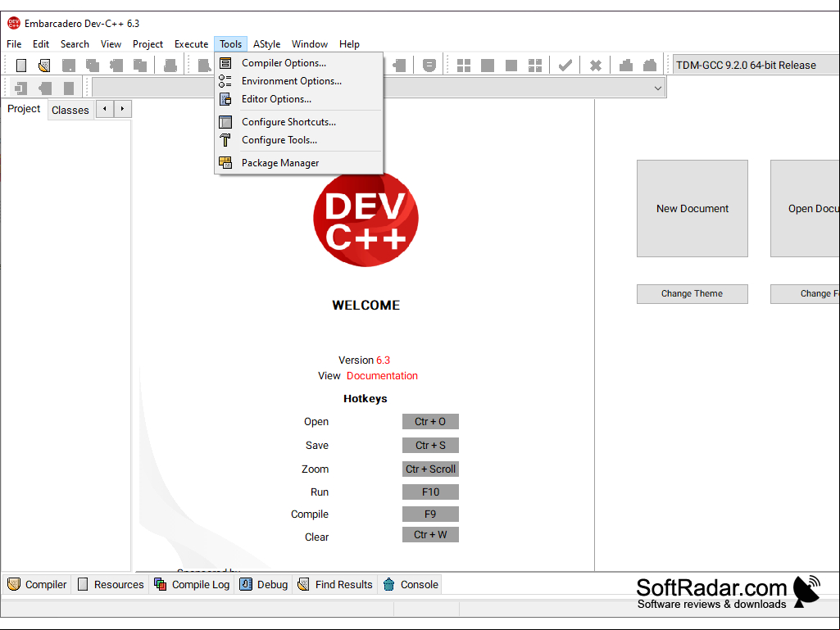Screen dimensions: 840x630
Task: Click the Change Theme button
Action: (x=692, y=293)
